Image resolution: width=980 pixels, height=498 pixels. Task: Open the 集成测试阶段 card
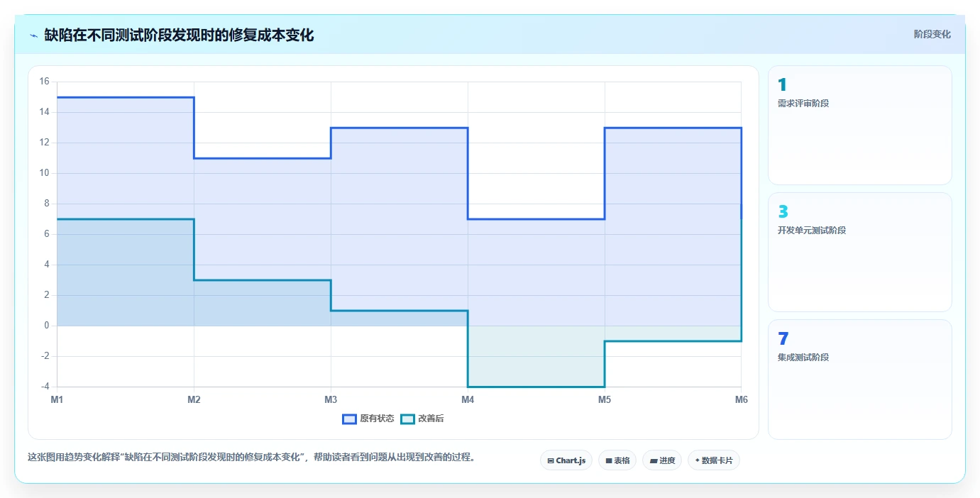tap(860, 379)
